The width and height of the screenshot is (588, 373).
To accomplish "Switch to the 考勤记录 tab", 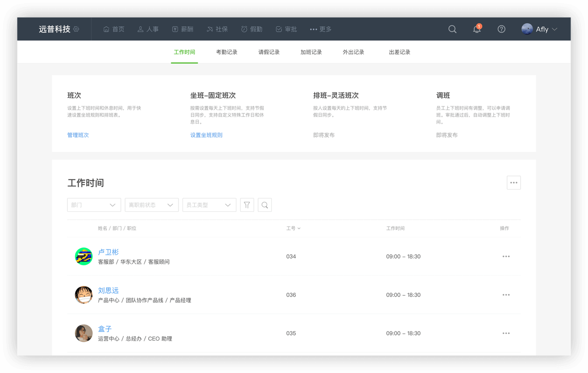I will [x=227, y=52].
